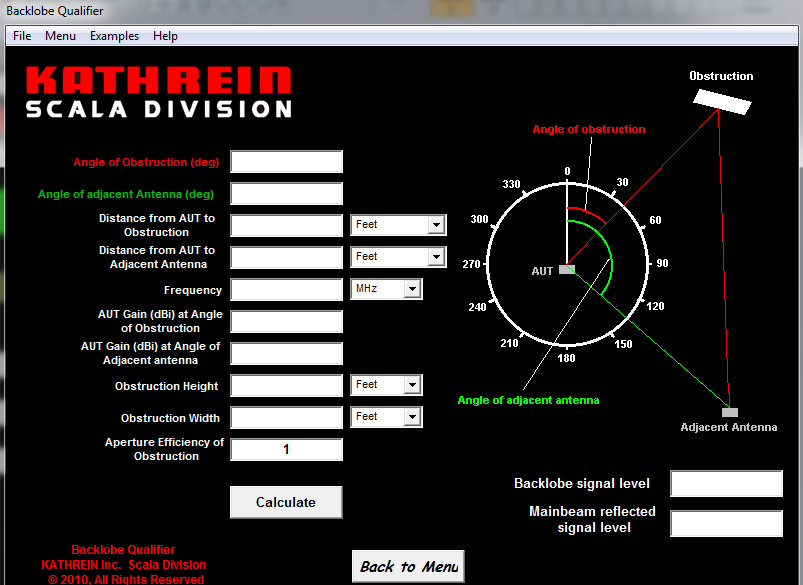Click the Backlobe signal level output field
The image size is (803, 585).
tap(726, 483)
